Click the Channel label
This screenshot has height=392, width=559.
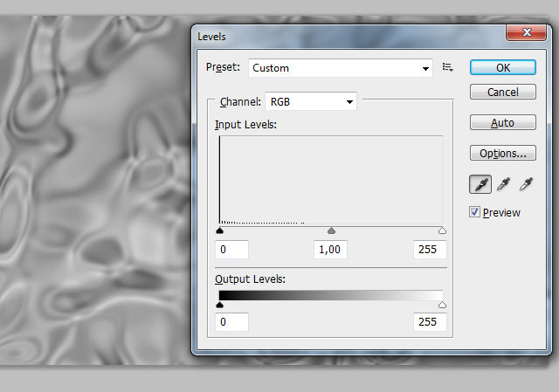pos(240,102)
